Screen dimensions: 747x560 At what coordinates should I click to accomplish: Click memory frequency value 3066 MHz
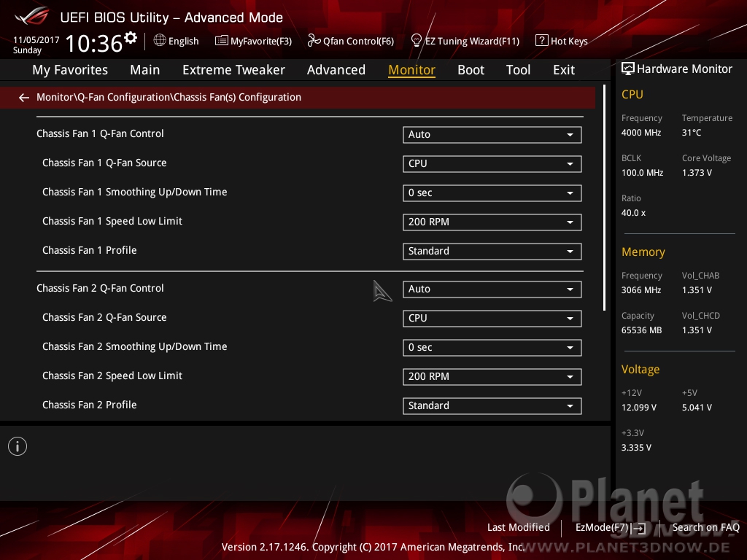coord(640,290)
